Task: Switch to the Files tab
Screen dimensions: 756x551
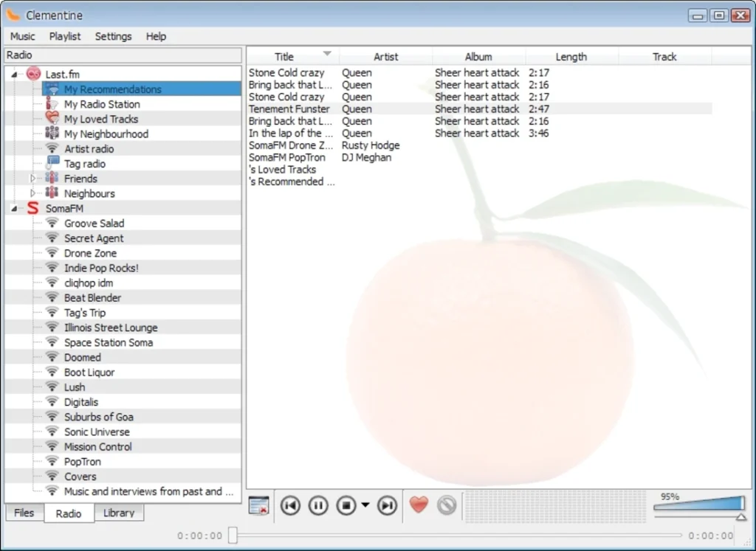Action: pyautogui.click(x=24, y=513)
